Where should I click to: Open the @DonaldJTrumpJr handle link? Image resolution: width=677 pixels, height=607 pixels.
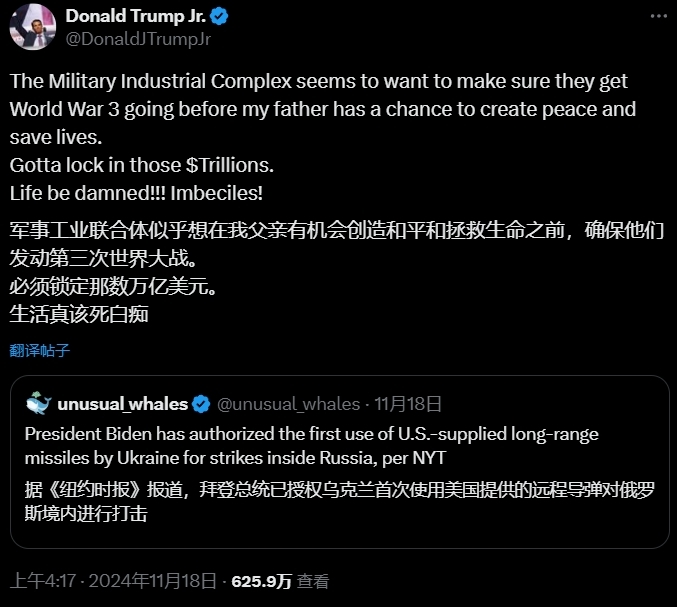(138, 39)
